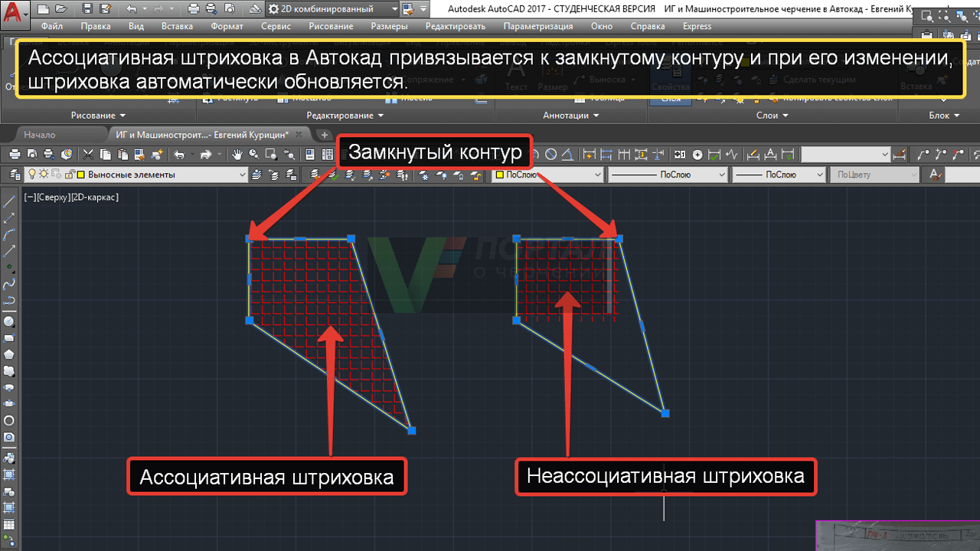Select the Table tool in left draw toolbar
The height and width of the screenshot is (551, 980).
point(9,524)
